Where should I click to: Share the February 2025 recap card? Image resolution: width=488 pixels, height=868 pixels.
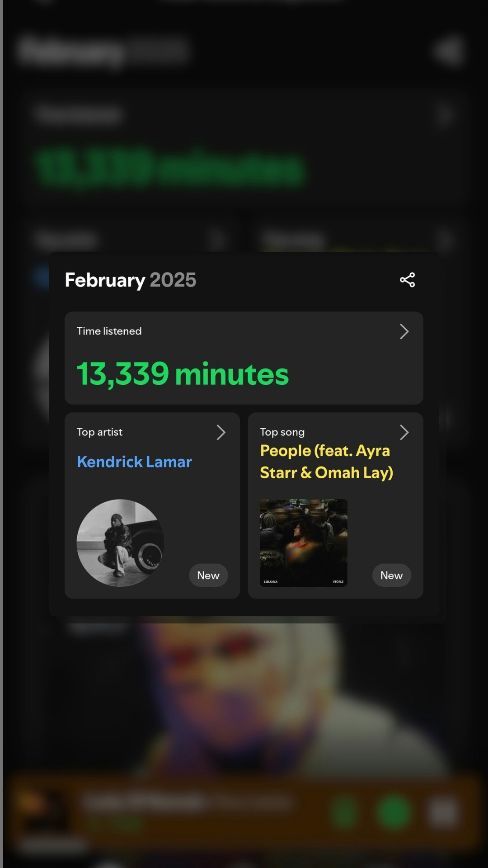pos(407,280)
